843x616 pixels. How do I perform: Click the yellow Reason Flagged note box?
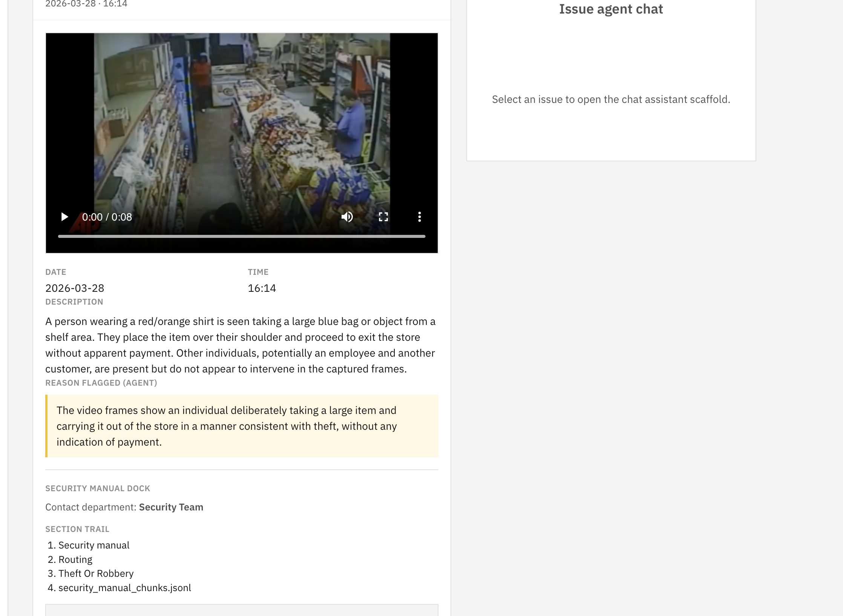click(241, 426)
